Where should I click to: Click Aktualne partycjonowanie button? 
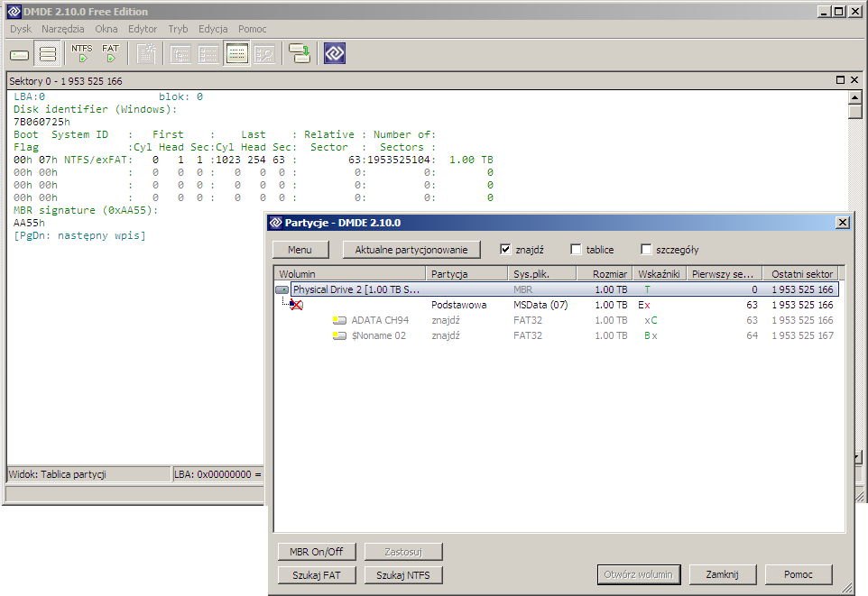click(x=411, y=250)
